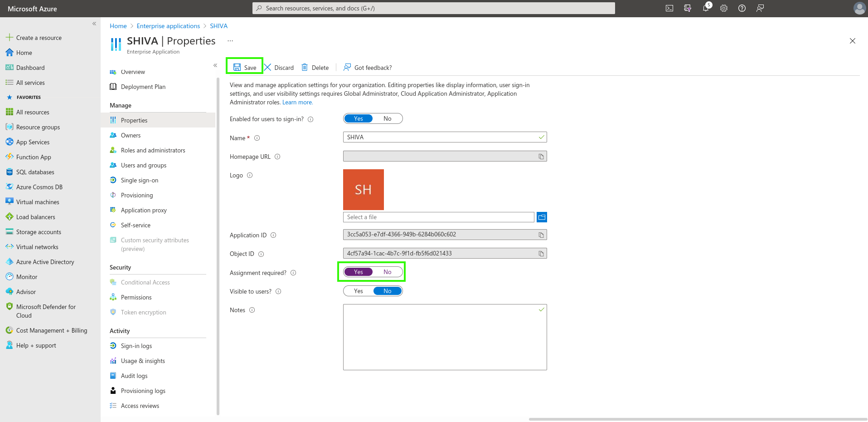Open the notifications bell
This screenshot has height=422, width=868.
pyautogui.click(x=706, y=8)
